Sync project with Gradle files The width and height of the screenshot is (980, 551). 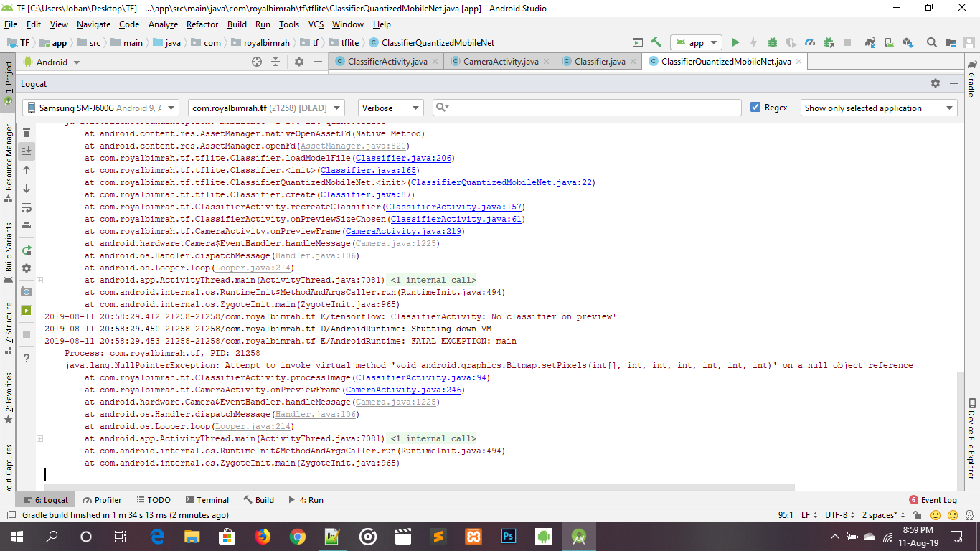click(x=870, y=43)
